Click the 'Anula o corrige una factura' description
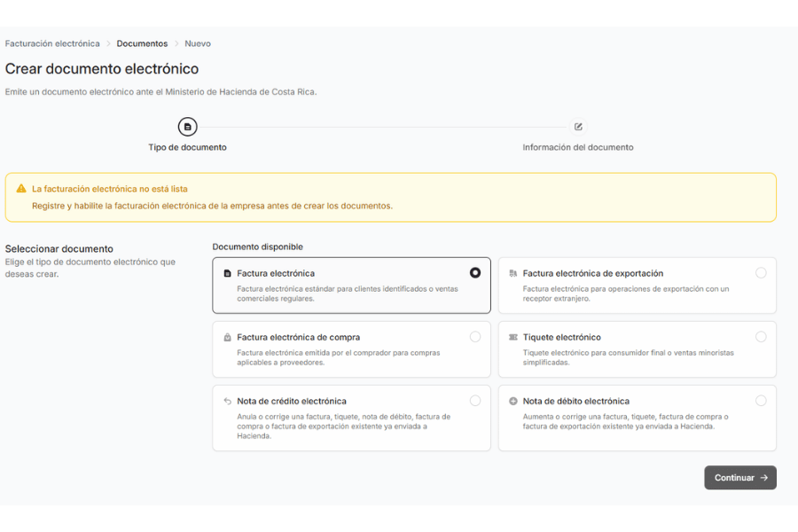798x532 pixels. click(343, 426)
